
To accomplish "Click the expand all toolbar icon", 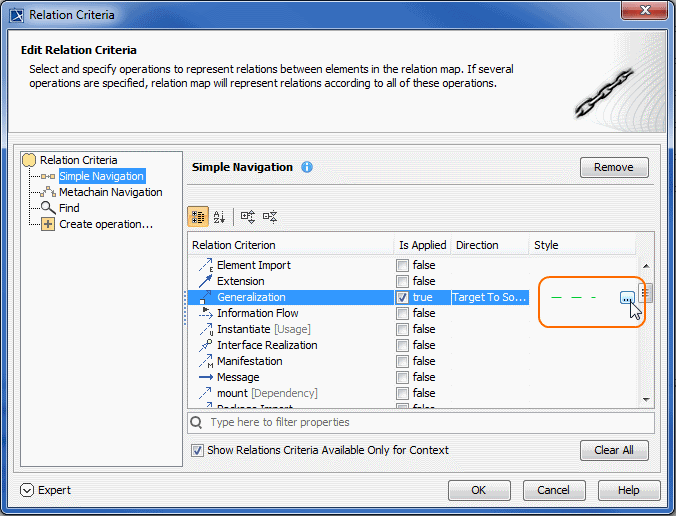I will click(248, 216).
